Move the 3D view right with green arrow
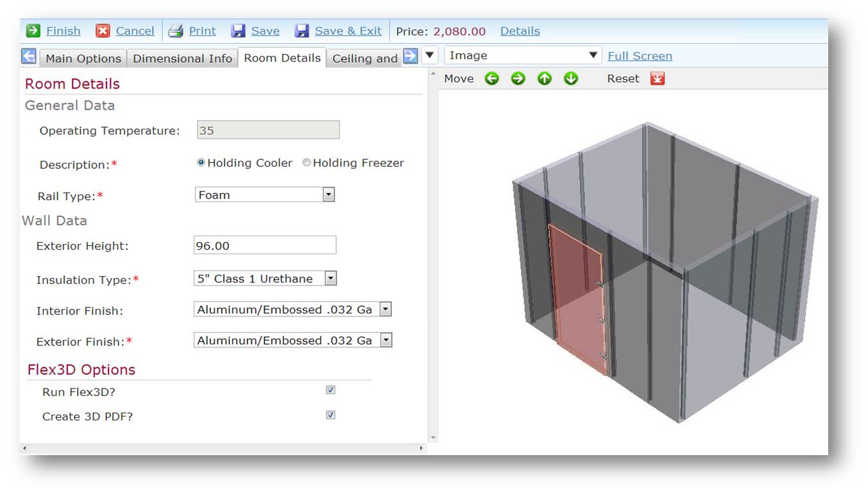This screenshot has width=868, height=493. 518,78
